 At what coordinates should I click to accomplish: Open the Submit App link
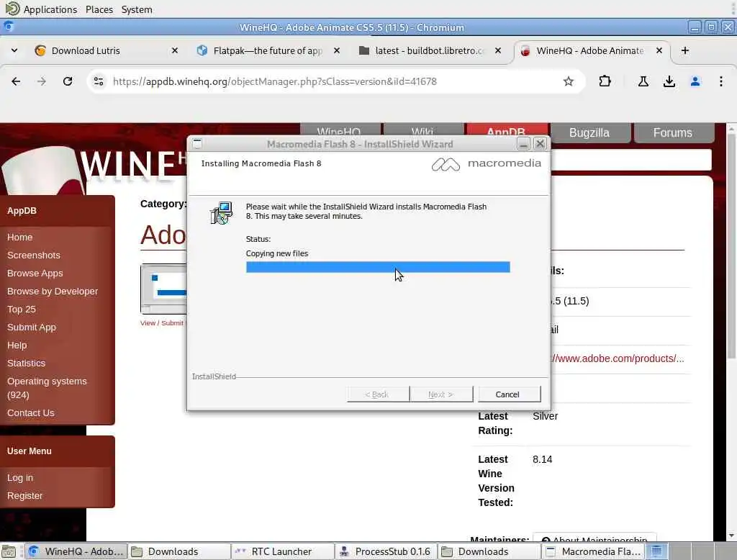tap(31, 328)
